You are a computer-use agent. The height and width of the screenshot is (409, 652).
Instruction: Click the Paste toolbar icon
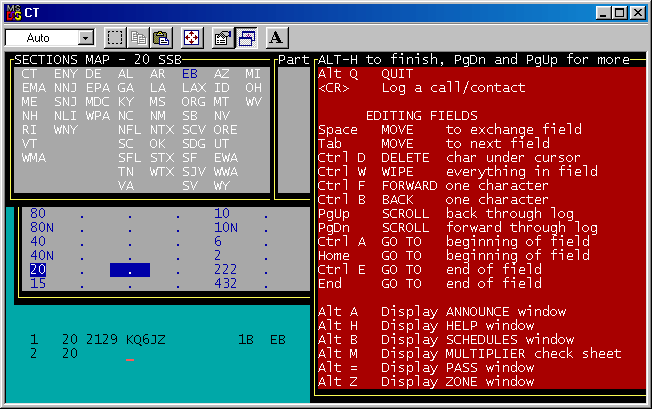(x=161, y=38)
